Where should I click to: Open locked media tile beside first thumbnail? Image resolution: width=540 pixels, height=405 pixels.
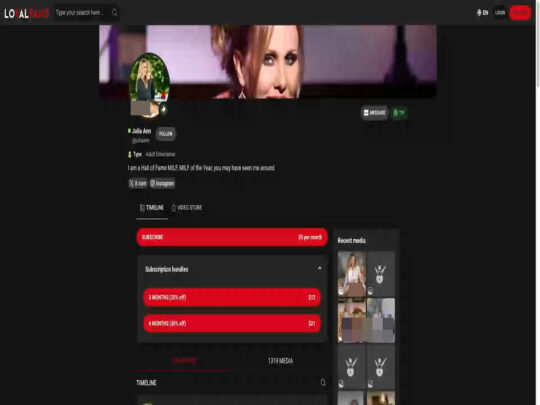click(x=381, y=274)
